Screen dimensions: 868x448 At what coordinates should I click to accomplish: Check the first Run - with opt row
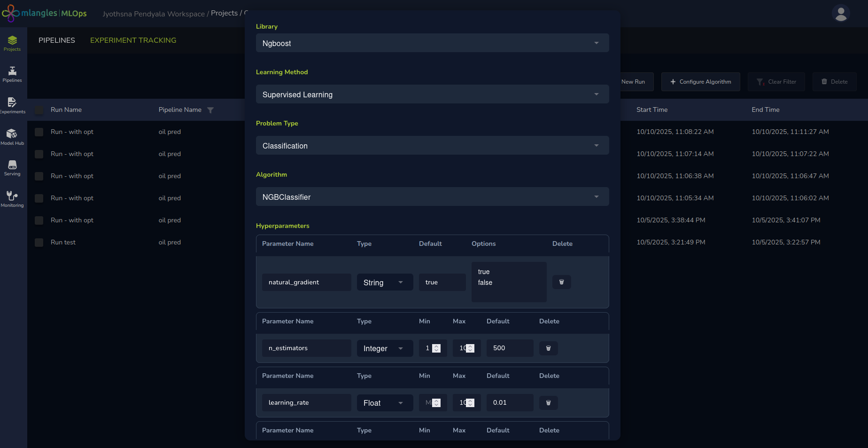coord(39,132)
